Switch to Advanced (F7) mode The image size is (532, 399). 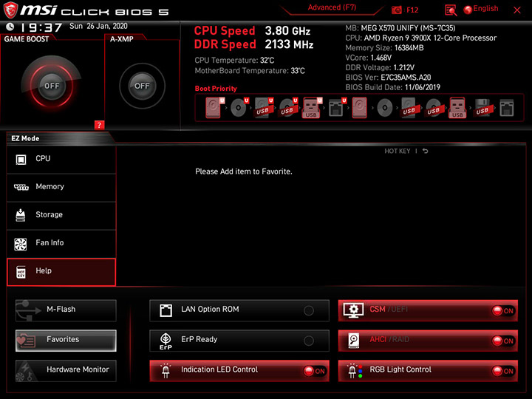[332, 7]
